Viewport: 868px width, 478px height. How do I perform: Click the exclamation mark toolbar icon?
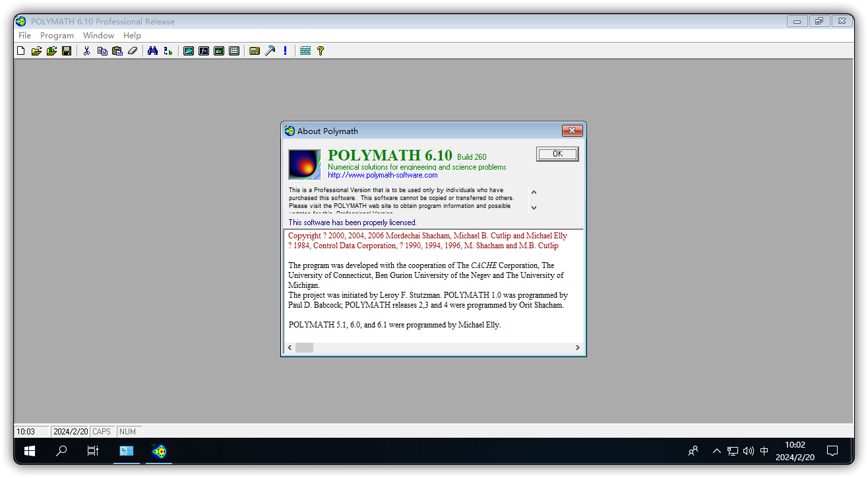[x=285, y=50]
